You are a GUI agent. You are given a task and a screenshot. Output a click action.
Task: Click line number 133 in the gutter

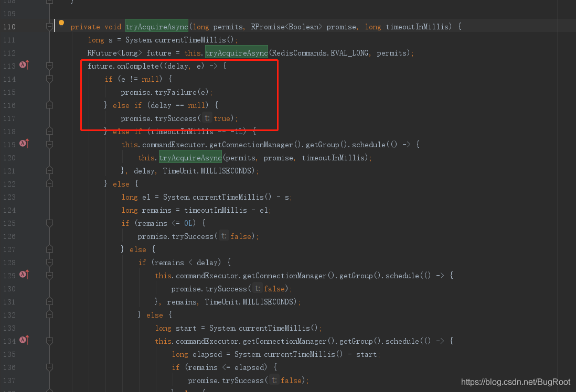(9, 328)
